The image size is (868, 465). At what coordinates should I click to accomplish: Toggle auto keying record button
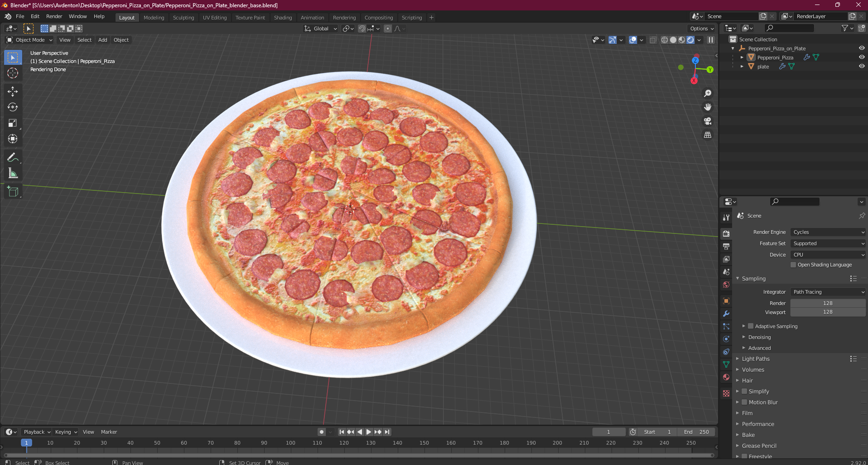[322, 432]
